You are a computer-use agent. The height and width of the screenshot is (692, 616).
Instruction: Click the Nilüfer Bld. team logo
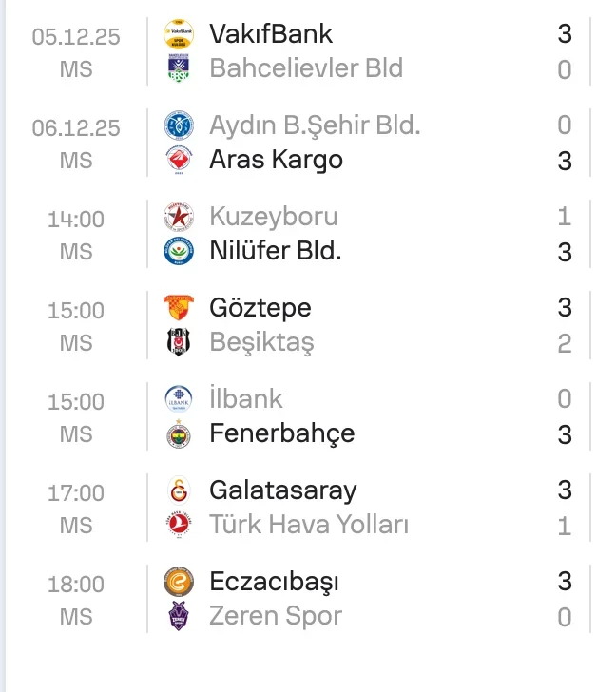coord(178,251)
